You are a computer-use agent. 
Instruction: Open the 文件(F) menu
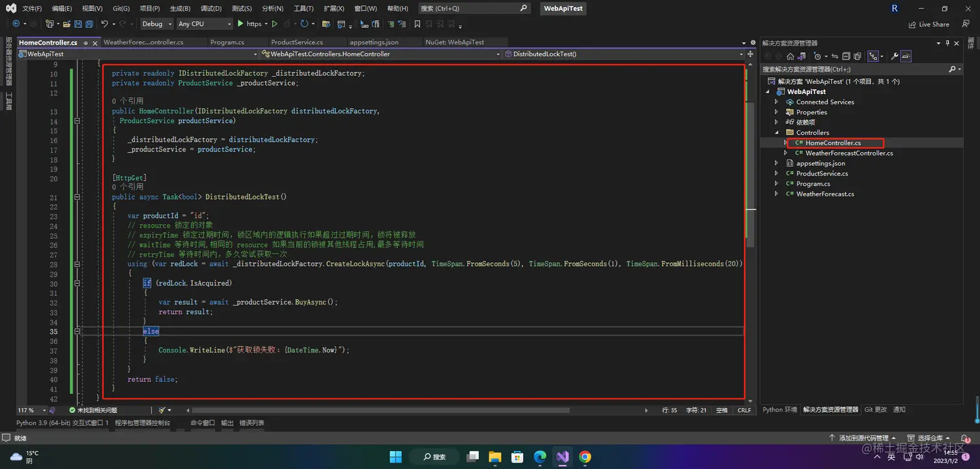tap(32, 8)
